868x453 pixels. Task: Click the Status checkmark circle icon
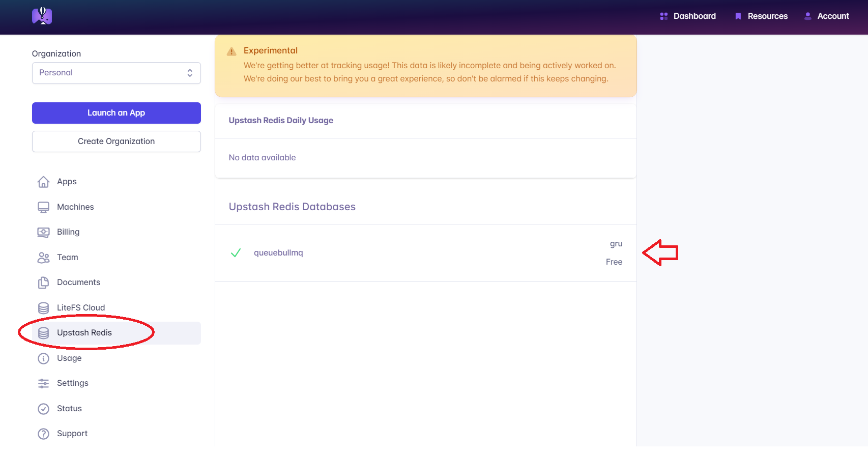click(x=44, y=409)
